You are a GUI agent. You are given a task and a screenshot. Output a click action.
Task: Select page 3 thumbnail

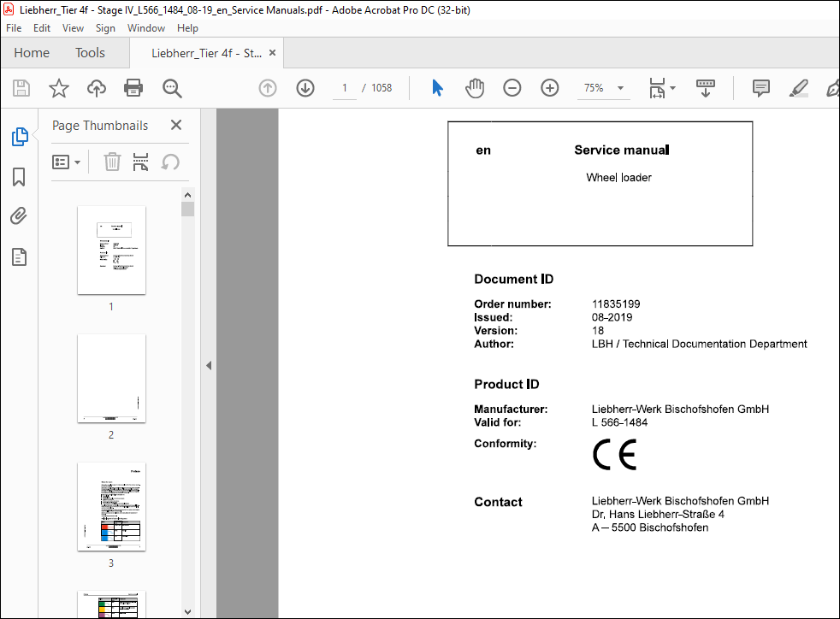point(111,506)
